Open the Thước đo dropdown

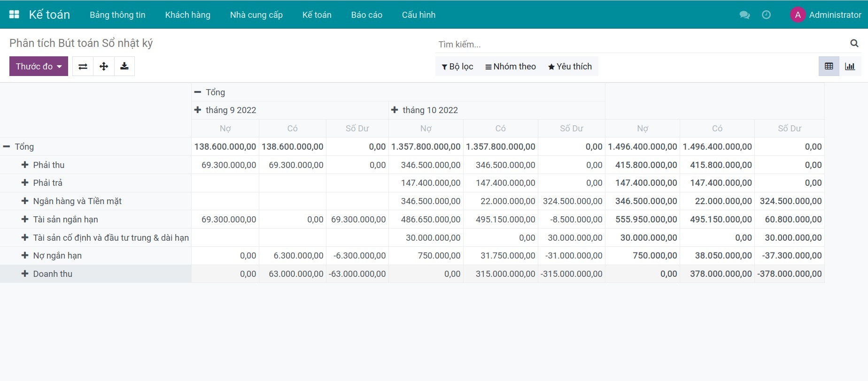pos(39,66)
